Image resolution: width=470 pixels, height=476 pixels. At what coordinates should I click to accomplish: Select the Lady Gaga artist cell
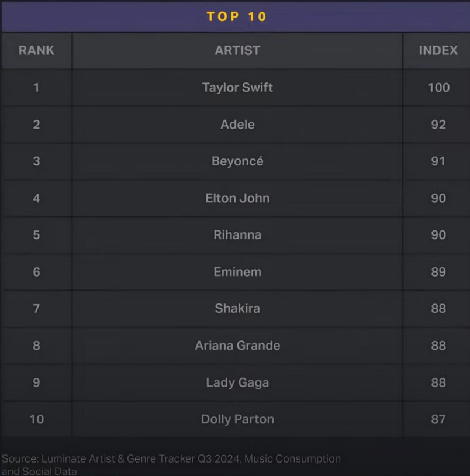pyautogui.click(x=237, y=382)
